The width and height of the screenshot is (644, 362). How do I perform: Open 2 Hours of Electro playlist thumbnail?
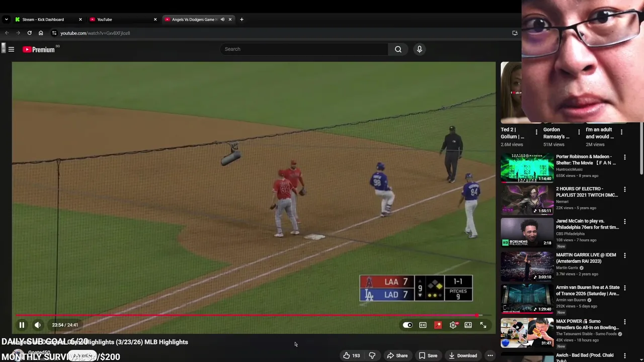tap(527, 200)
